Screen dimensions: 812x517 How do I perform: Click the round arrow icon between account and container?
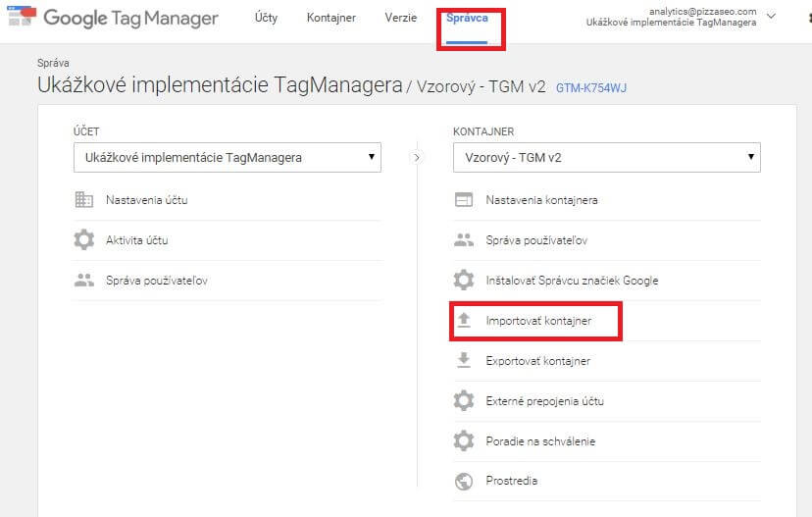[417, 157]
